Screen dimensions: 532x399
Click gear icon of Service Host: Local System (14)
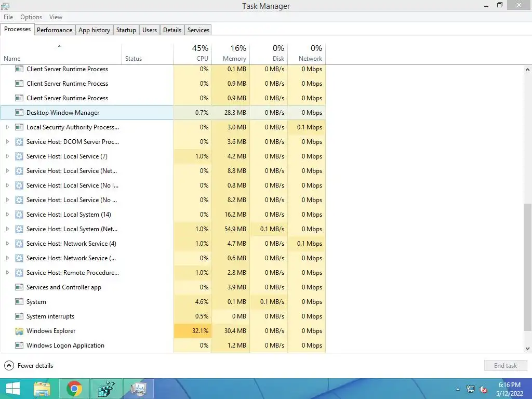pos(19,215)
